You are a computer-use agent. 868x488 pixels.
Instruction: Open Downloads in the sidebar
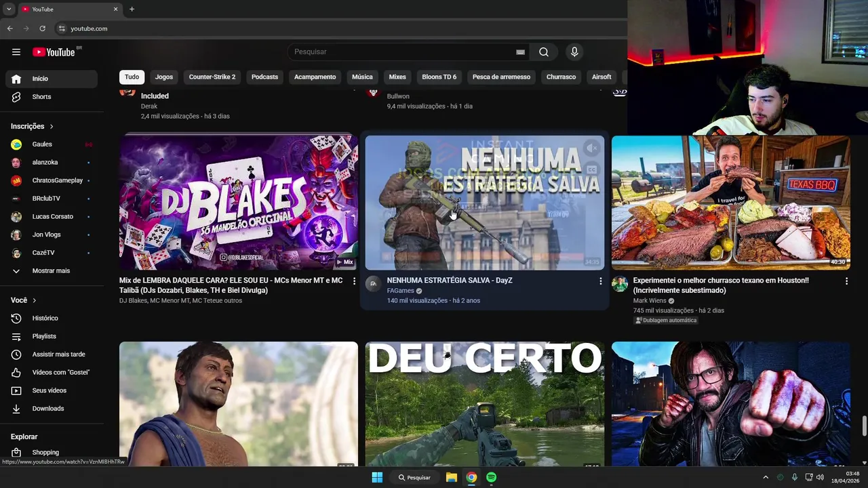click(52, 409)
